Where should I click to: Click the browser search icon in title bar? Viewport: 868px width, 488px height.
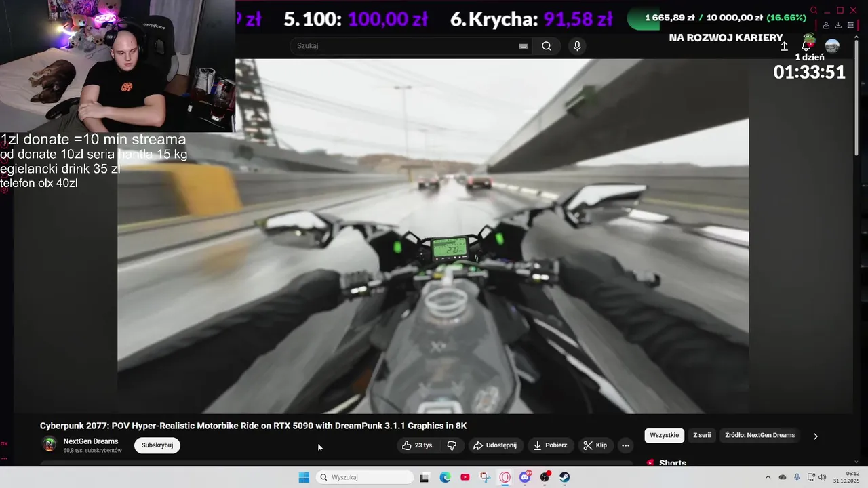tap(814, 10)
